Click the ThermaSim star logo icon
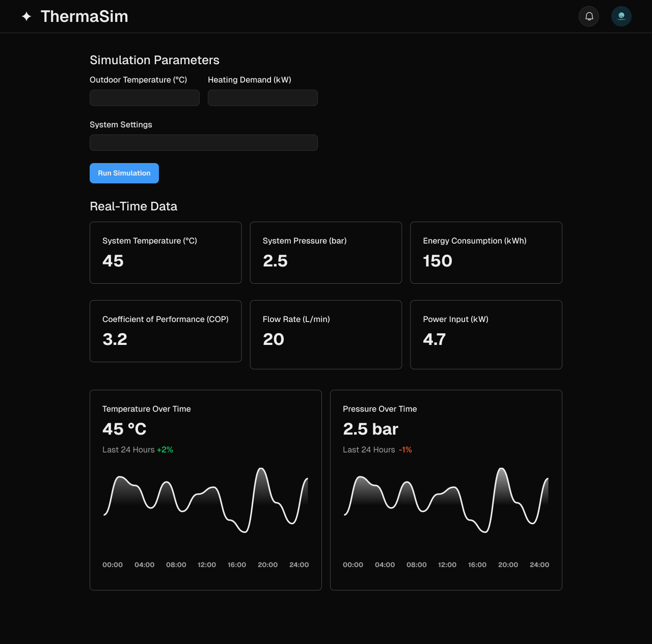 (26, 16)
